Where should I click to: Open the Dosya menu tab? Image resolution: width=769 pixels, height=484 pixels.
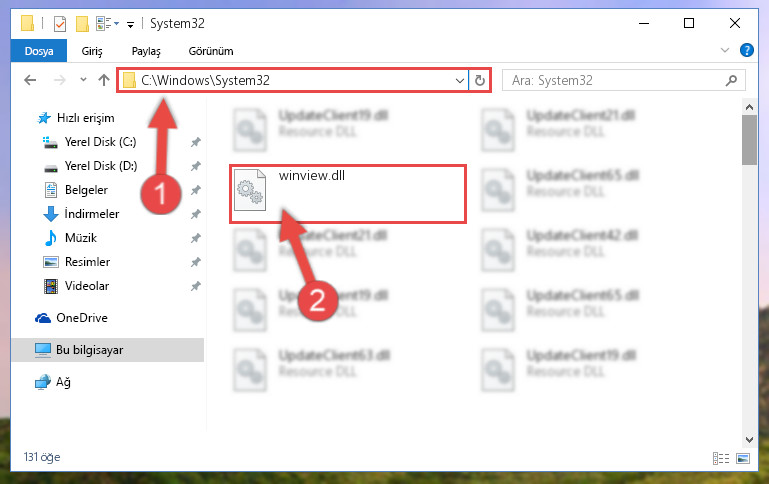[x=39, y=51]
